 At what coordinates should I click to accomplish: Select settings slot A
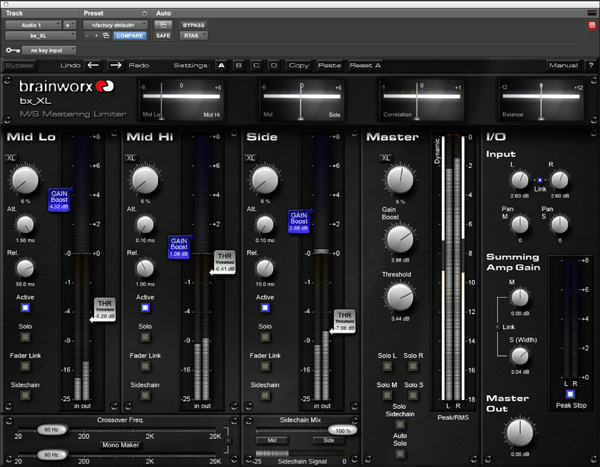(x=221, y=65)
